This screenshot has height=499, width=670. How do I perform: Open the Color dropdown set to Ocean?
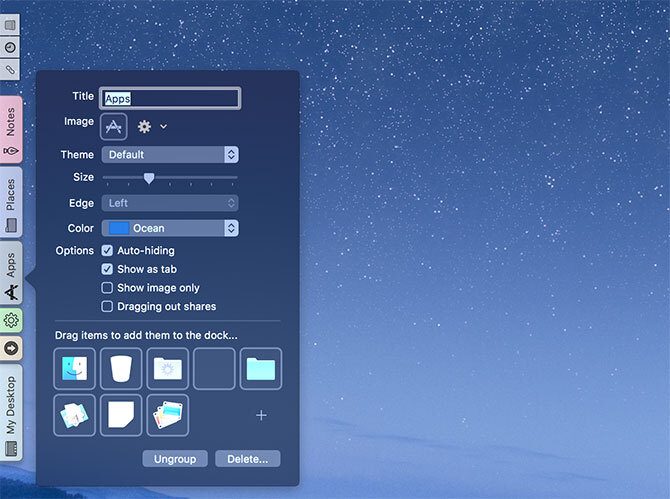170,228
